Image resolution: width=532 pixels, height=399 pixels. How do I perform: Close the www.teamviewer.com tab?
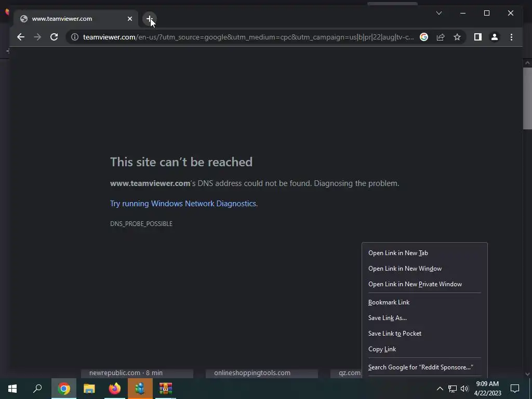point(129,19)
